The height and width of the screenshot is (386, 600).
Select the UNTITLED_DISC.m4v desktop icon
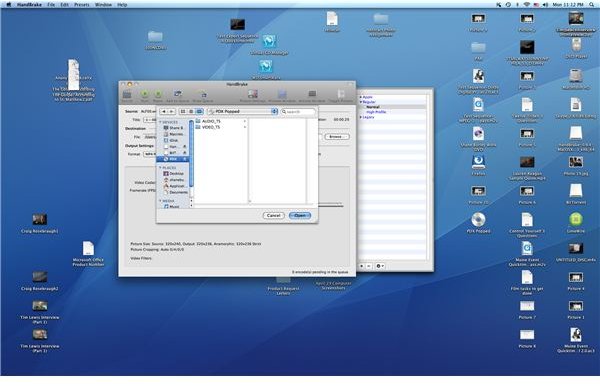click(x=576, y=252)
